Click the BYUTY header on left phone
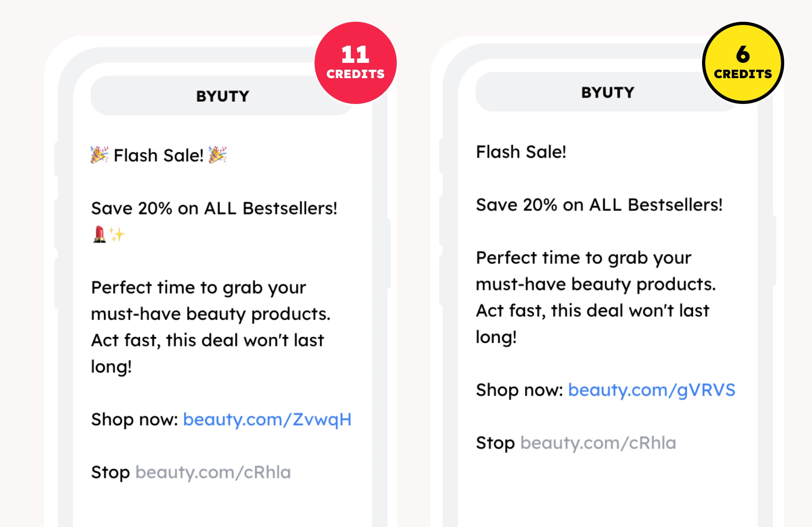 [222, 96]
